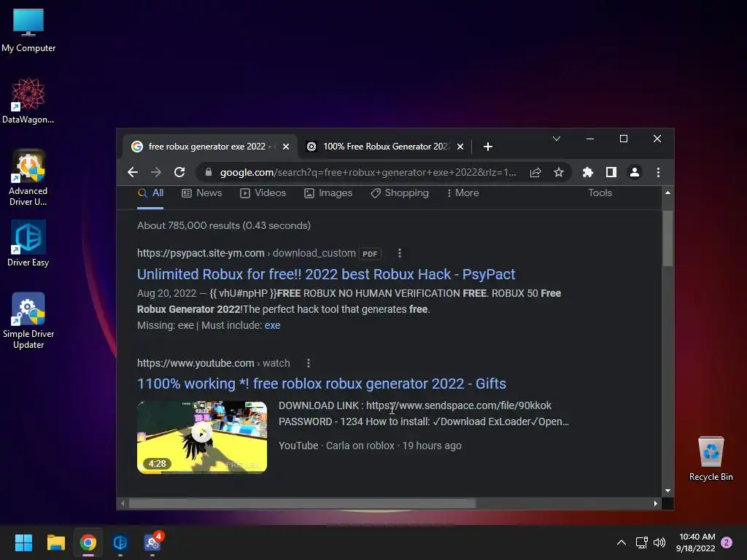Screen dimensions: 747x560
Task: Launch Simple Driver Updater shortcut
Action: (x=28, y=321)
